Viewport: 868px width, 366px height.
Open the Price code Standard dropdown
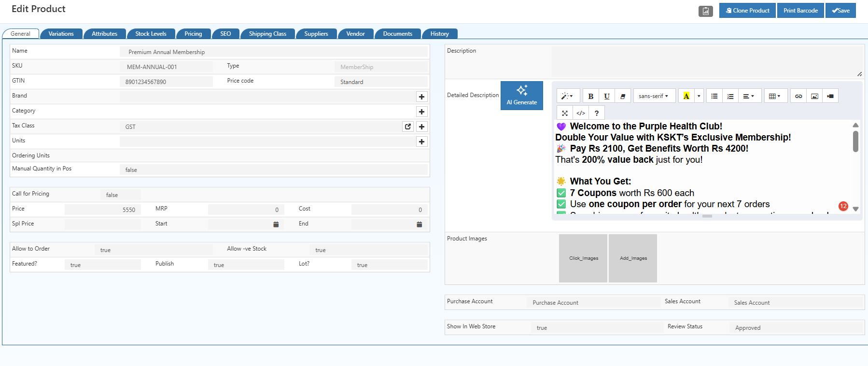380,82
